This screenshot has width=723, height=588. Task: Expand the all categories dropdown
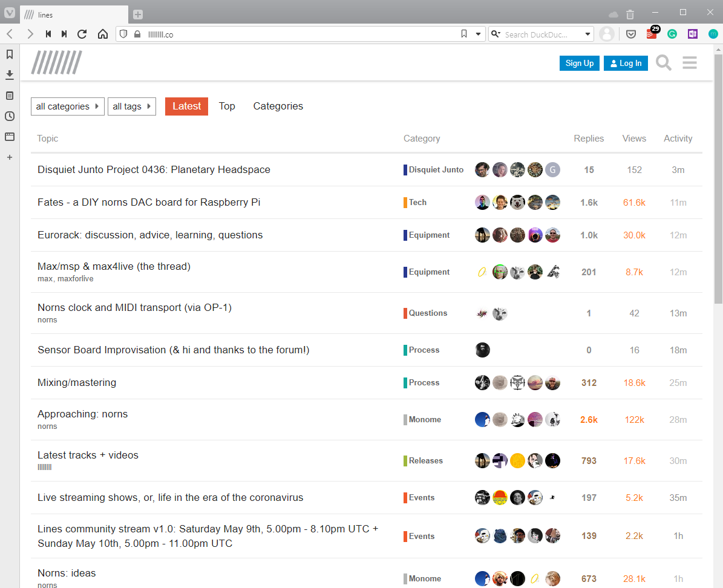[x=68, y=106]
